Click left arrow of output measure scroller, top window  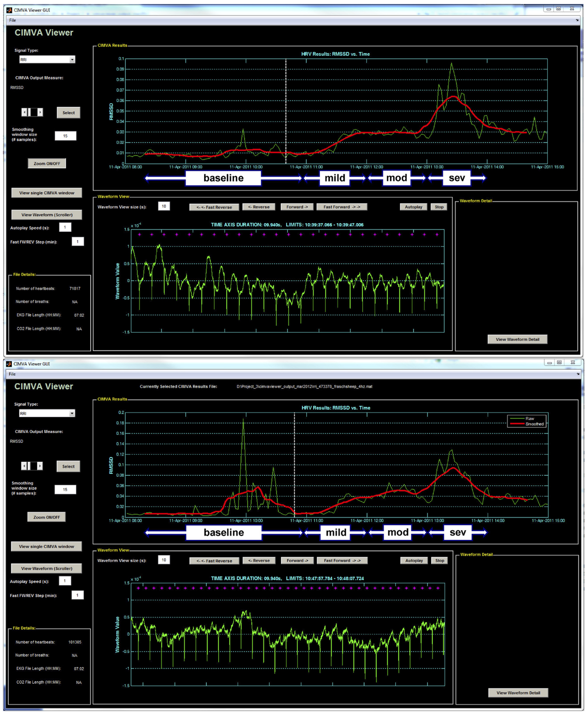point(24,112)
